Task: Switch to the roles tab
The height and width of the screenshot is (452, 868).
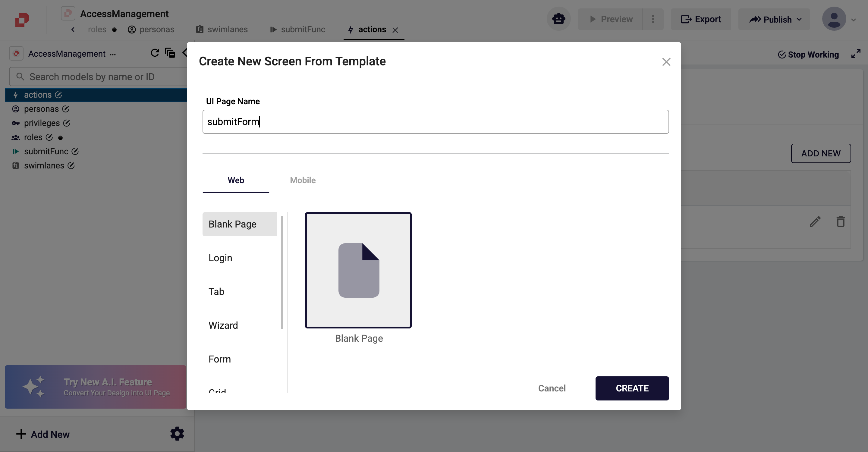Action: coord(97,30)
